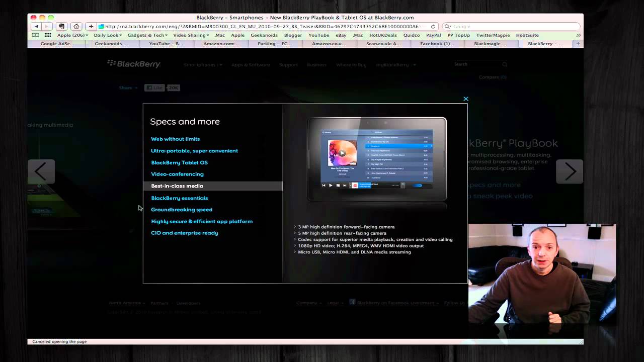
Task: Select Ultra-portable, super convenient spec
Action: point(194,151)
